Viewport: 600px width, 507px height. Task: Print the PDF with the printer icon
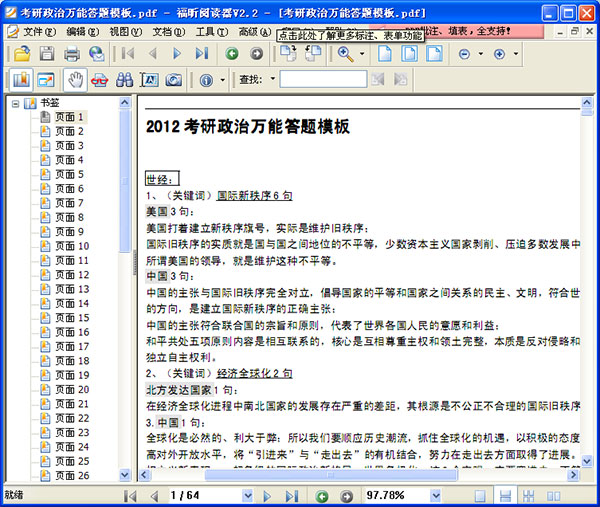tap(72, 54)
